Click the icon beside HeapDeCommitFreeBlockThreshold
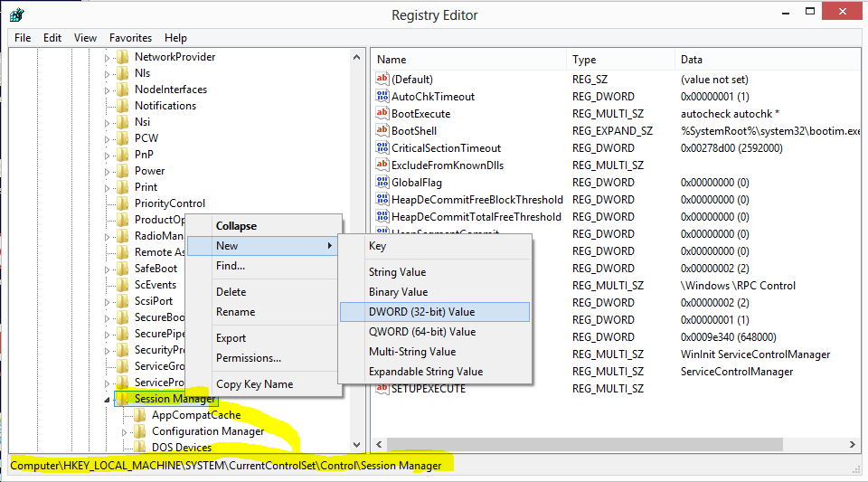 (382, 199)
